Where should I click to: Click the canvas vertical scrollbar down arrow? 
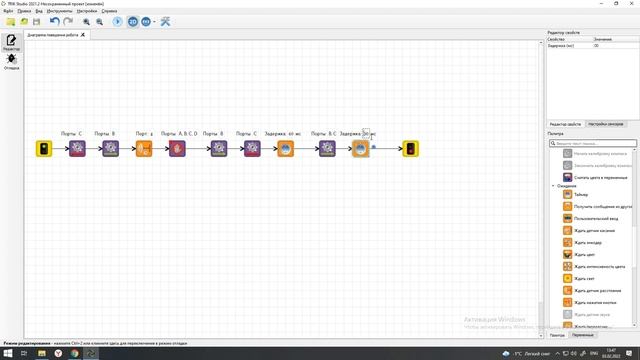click(x=541, y=336)
